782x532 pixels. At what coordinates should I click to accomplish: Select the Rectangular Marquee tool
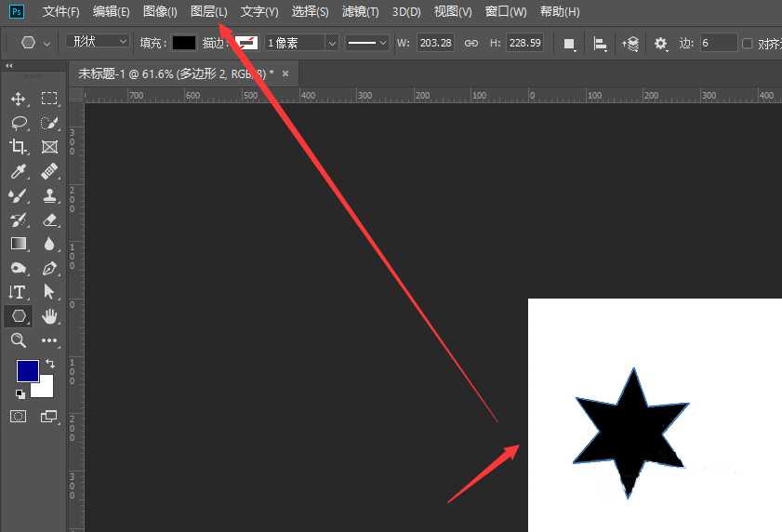(49, 99)
